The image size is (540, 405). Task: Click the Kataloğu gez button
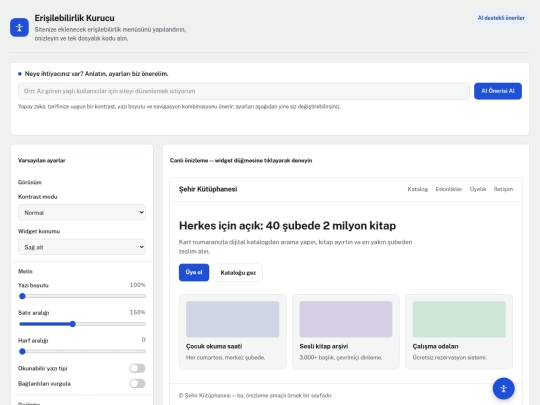pos(238,273)
